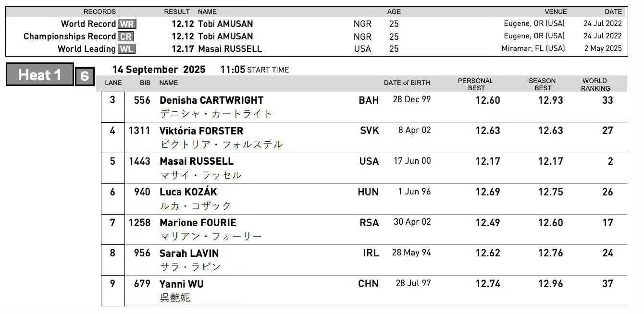Click Marione FOURIE's name

coord(198,223)
